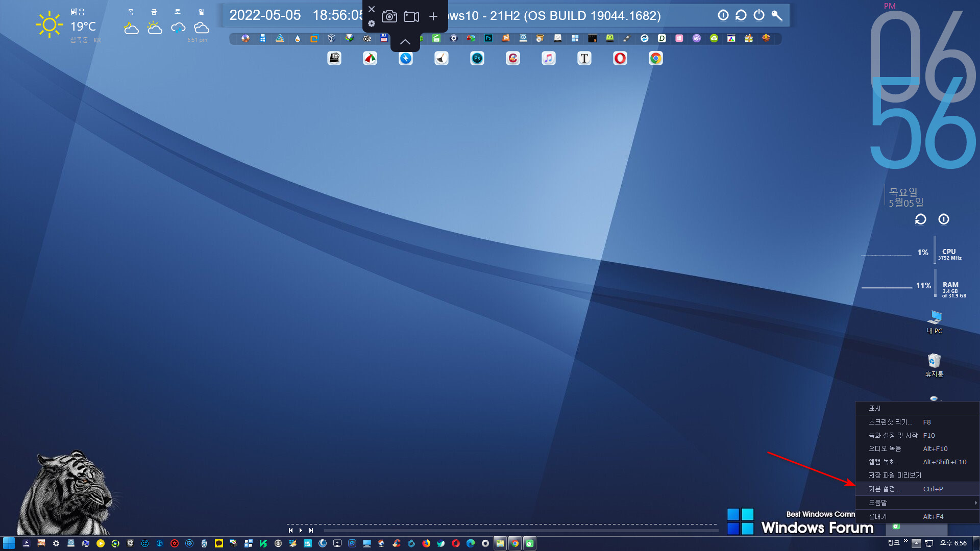The width and height of the screenshot is (980, 551).
Task: Click the previous track button in media player
Action: click(x=290, y=531)
